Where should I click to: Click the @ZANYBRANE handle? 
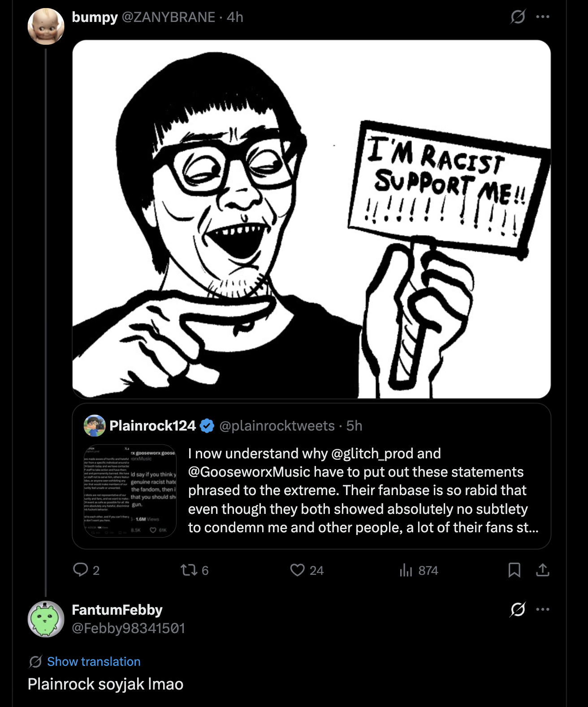[x=169, y=17]
